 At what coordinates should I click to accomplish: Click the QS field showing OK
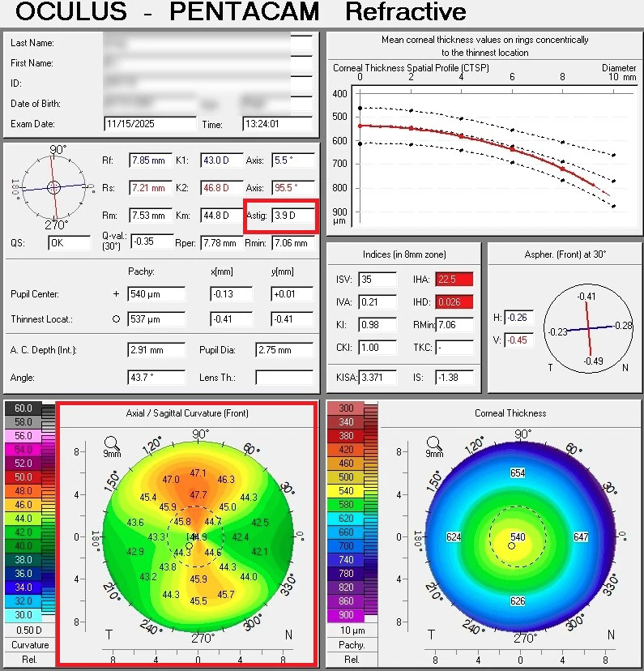tap(70, 243)
